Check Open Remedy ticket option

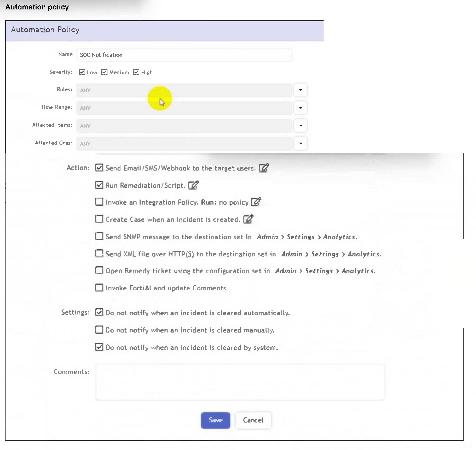tap(99, 270)
